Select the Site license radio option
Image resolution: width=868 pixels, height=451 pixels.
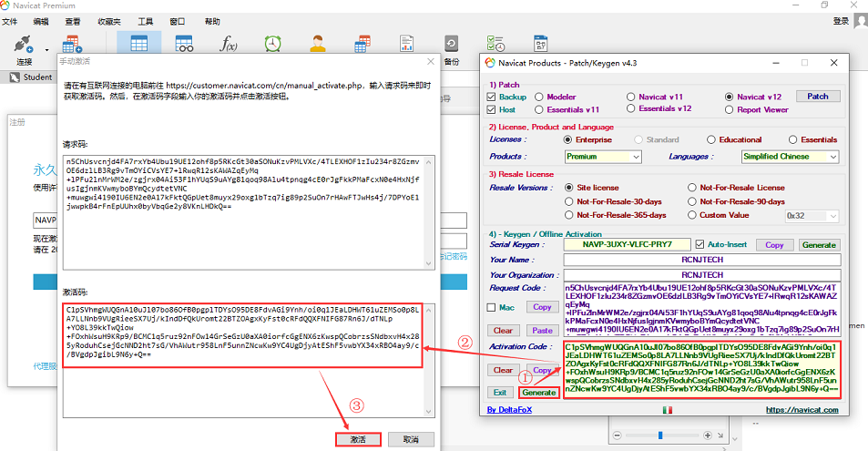coord(568,188)
